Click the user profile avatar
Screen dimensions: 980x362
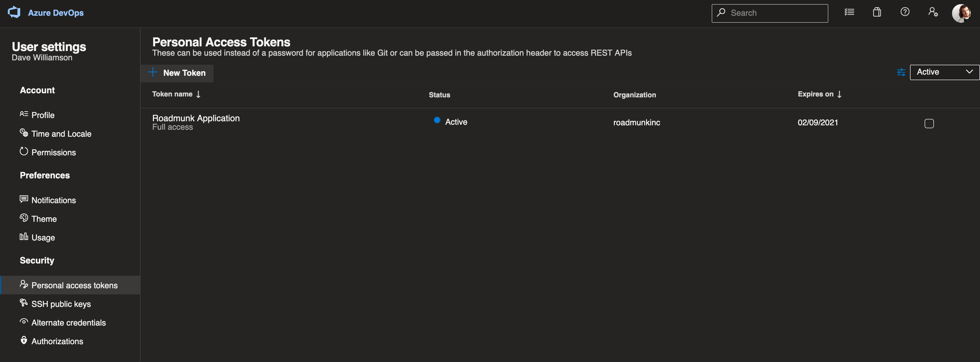point(961,13)
